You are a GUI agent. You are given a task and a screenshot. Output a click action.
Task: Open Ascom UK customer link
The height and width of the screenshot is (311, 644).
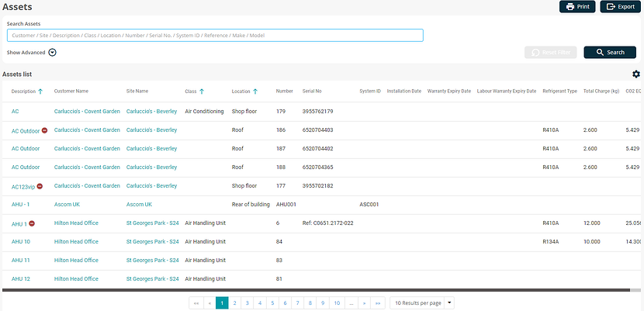point(67,204)
